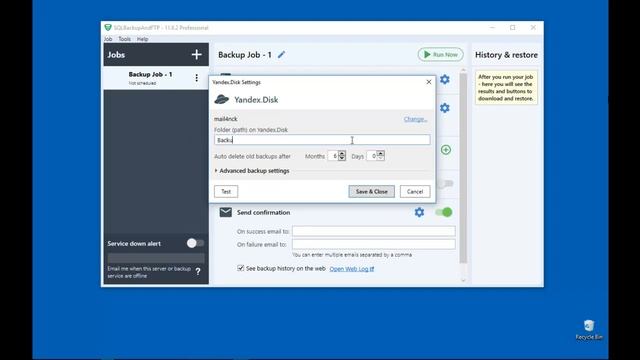640x360 pixels.
Task: Cancel the Yandex.Disk settings dialog
Action: (415, 191)
